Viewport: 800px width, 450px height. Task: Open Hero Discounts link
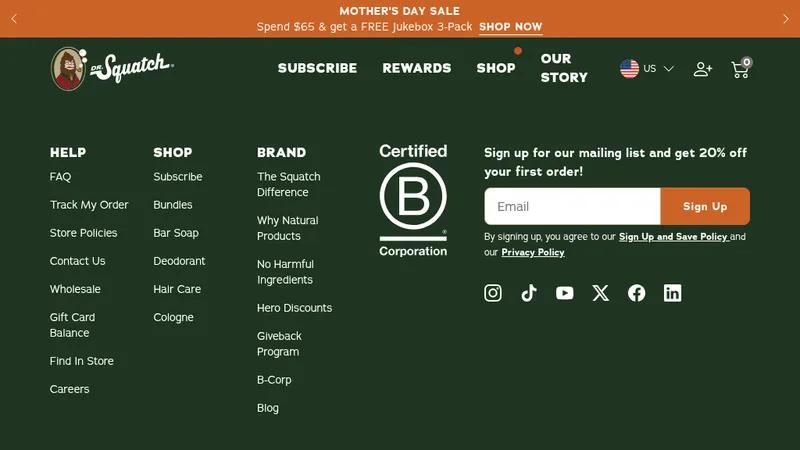294,308
